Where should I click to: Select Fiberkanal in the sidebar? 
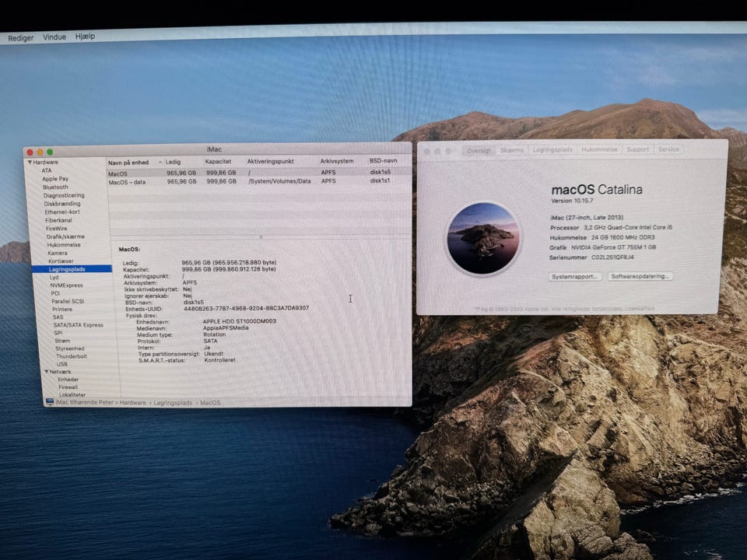[58, 220]
